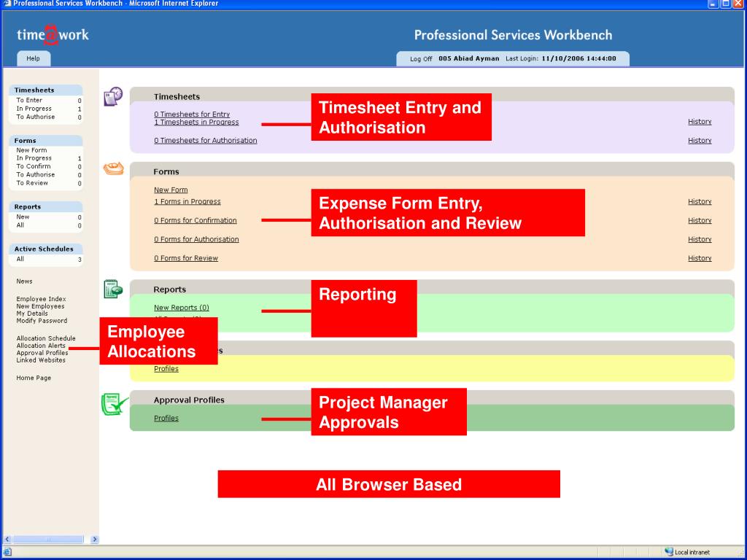The image size is (747, 560).
Task: Select New under sidebar Reports
Action: coord(23,217)
